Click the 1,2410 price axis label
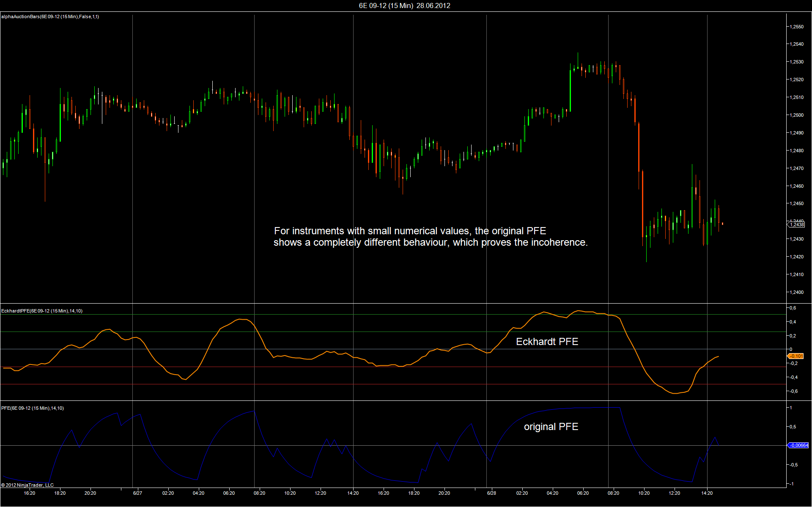 pyautogui.click(x=796, y=274)
